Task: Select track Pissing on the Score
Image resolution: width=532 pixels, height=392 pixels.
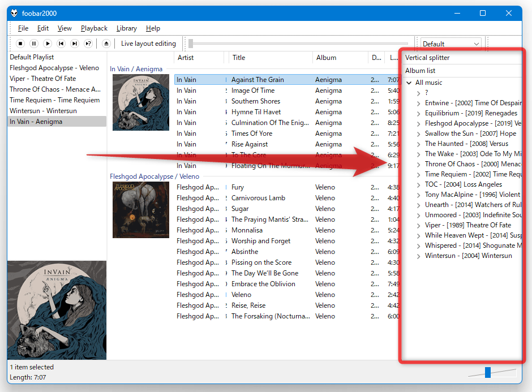Action: click(287, 262)
